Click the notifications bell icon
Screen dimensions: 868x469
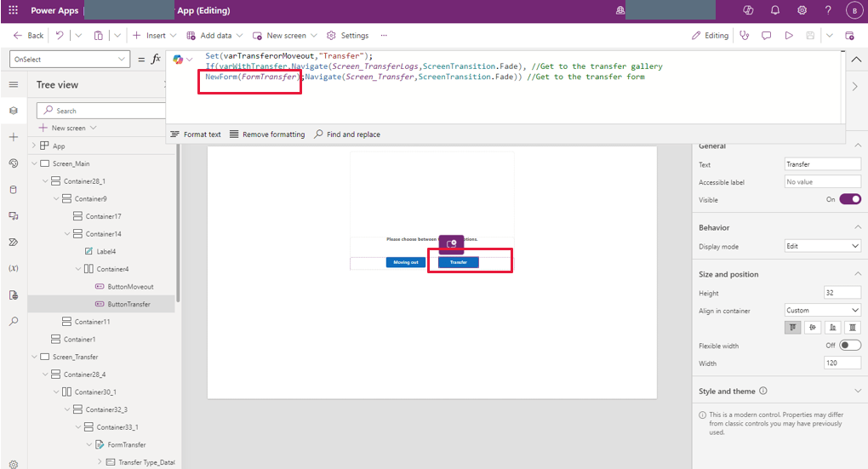click(775, 11)
